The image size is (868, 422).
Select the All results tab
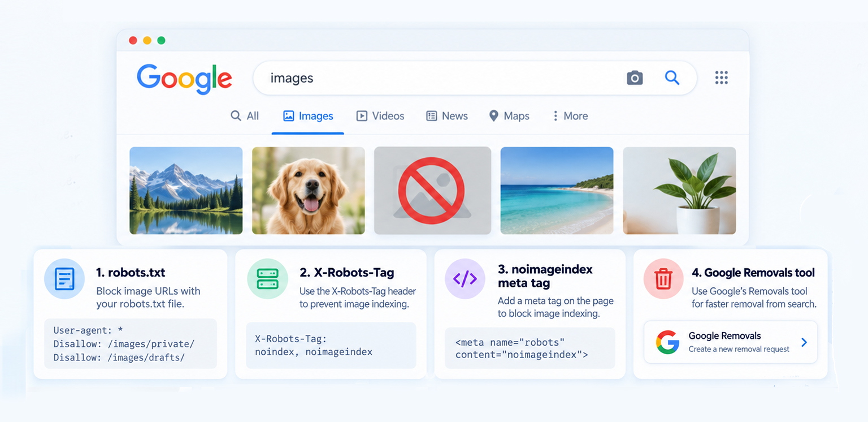[x=245, y=116]
